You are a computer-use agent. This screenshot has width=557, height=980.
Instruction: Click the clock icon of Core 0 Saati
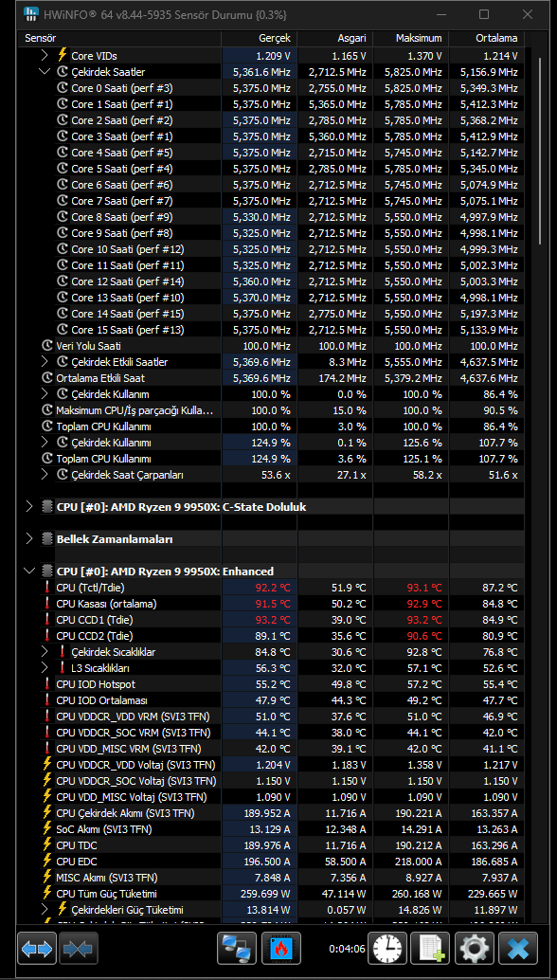[62, 88]
